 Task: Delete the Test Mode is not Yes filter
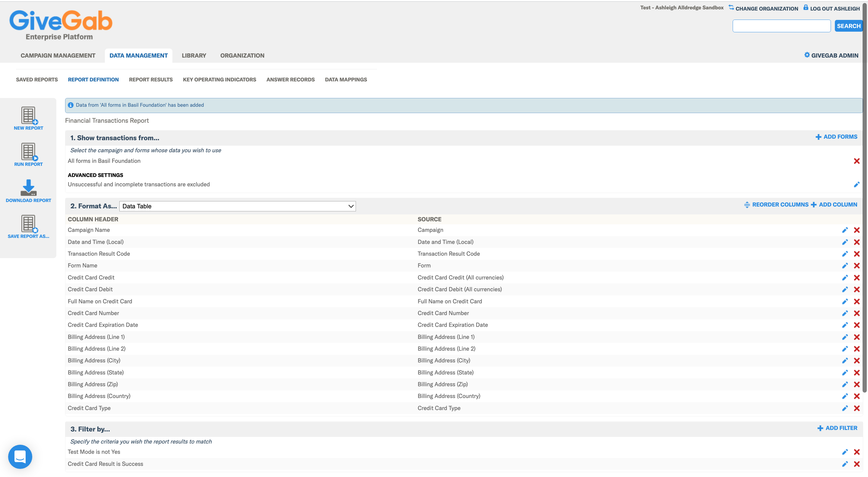tap(857, 452)
